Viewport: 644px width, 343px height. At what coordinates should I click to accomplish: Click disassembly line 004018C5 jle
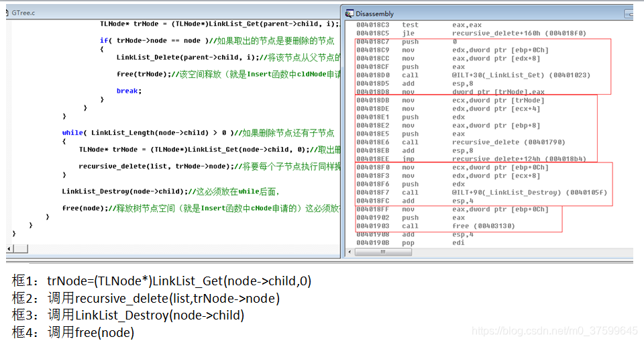click(471, 33)
